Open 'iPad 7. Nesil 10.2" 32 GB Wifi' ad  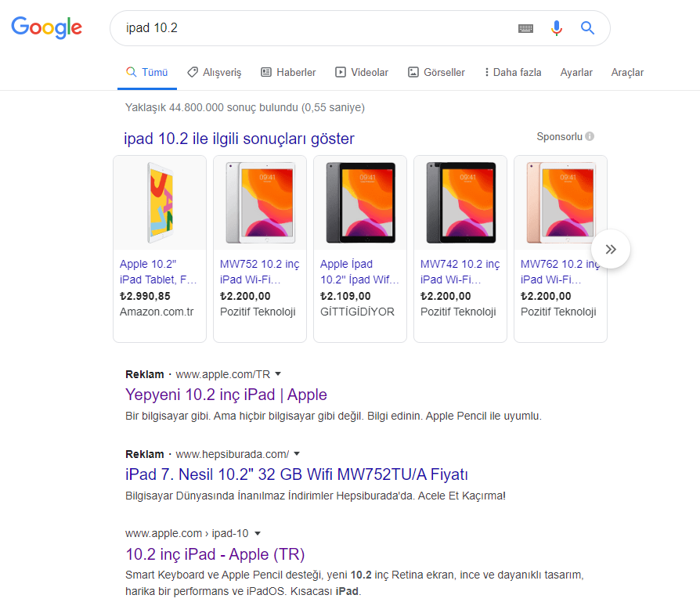(x=297, y=474)
